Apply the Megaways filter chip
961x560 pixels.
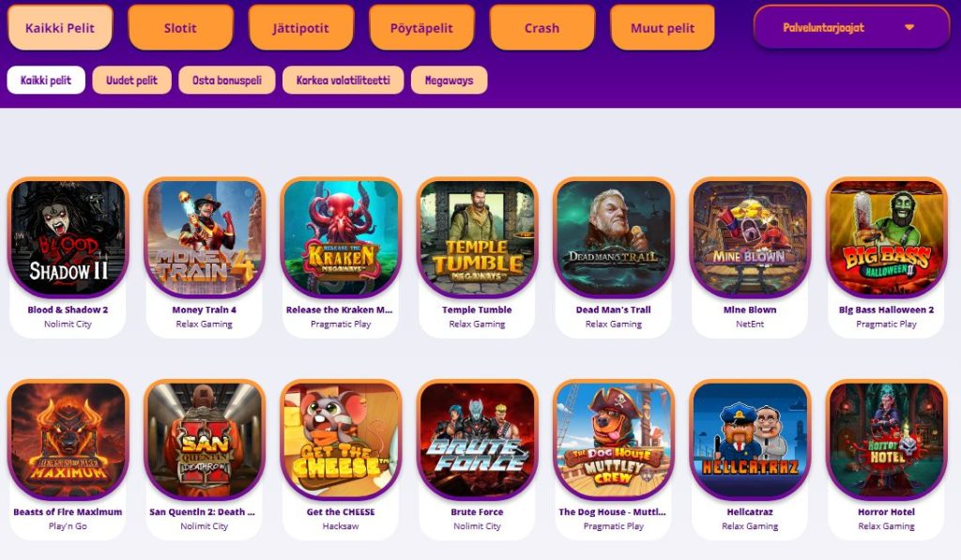pos(450,81)
